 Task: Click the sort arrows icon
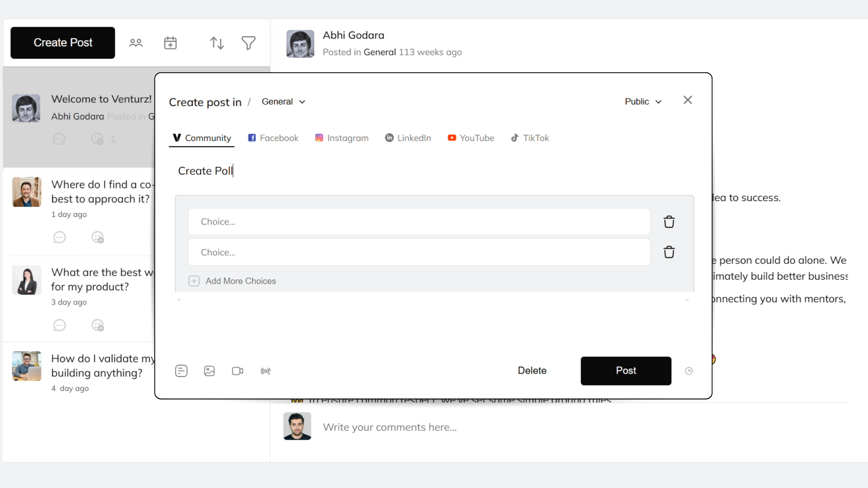click(x=217, y=42)
